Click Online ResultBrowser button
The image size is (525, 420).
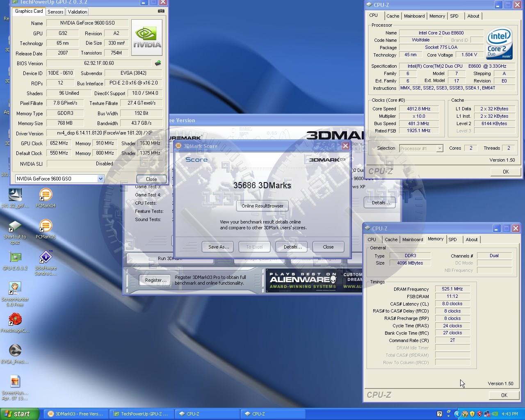pos(262,206)
